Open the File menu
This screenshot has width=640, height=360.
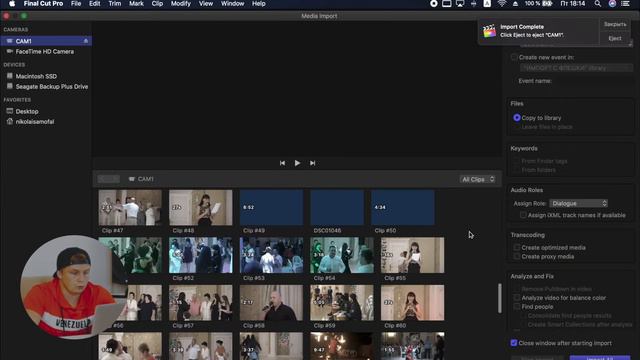pos(76,4)
